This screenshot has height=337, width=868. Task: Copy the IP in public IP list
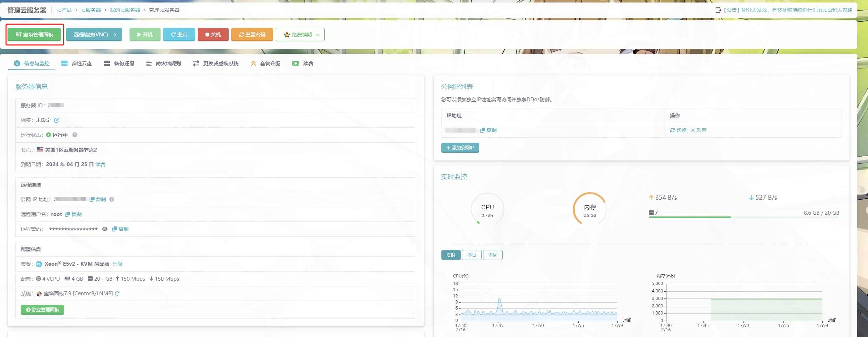coord(488,130)
